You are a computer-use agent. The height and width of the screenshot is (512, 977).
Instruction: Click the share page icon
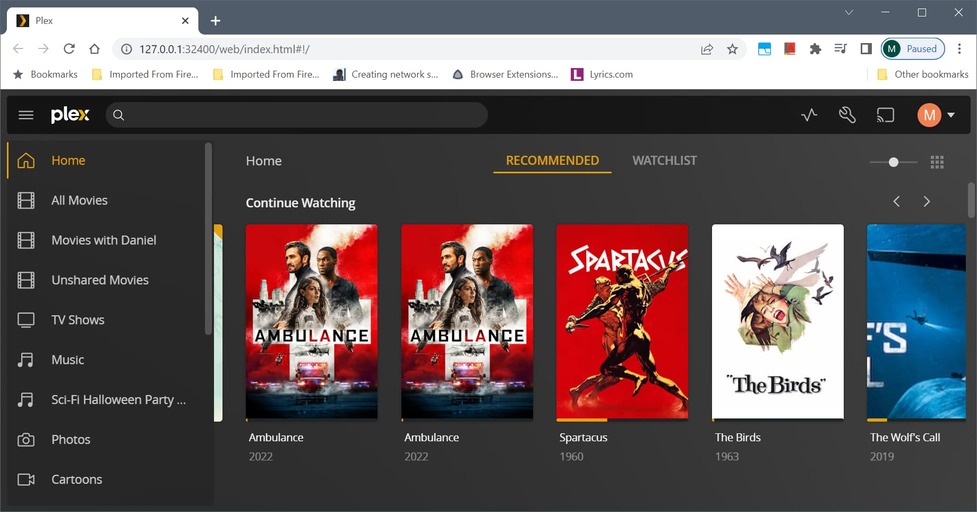point(707,49)
